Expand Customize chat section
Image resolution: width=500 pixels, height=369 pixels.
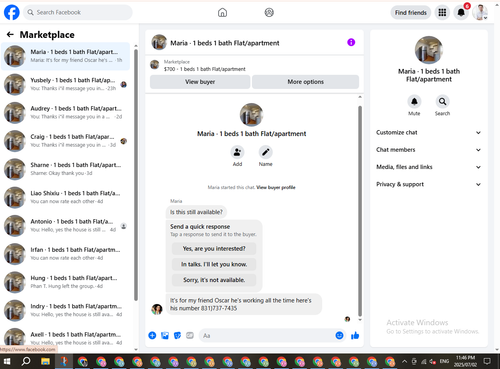428,133
